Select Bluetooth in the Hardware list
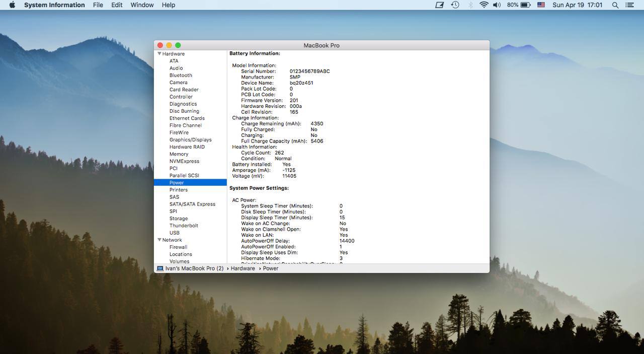 point(181,75)
